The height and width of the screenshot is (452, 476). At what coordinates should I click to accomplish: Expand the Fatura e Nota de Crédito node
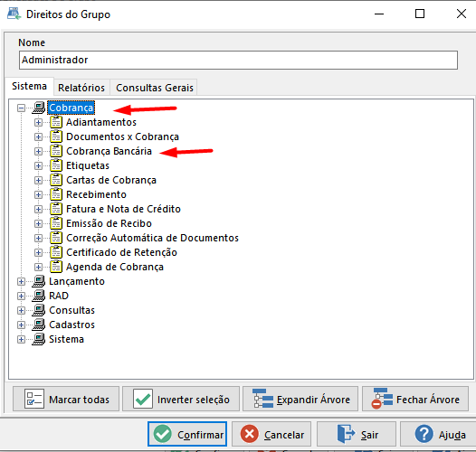tap(38, 209)
